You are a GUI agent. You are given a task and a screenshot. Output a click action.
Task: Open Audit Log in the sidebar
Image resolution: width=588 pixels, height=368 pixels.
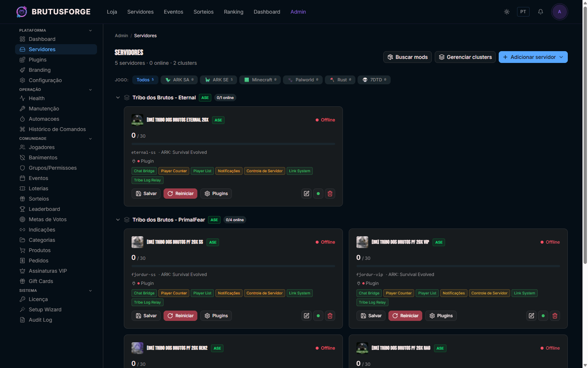56,320
